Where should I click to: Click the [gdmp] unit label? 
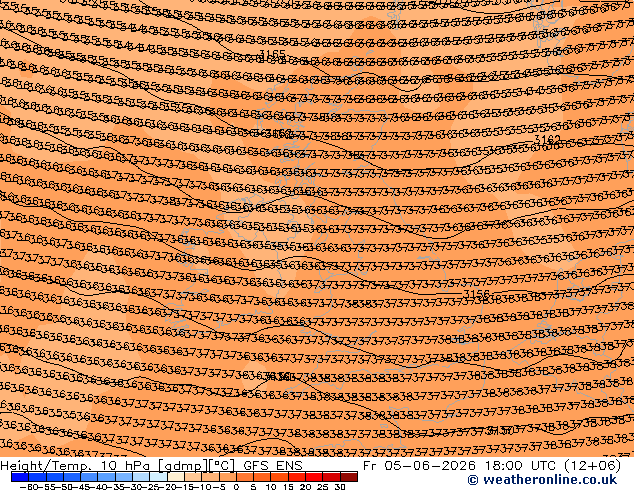point(183,465)
